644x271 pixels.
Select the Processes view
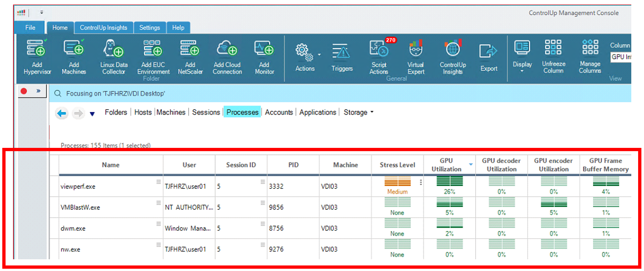click(x=242, y=112)
